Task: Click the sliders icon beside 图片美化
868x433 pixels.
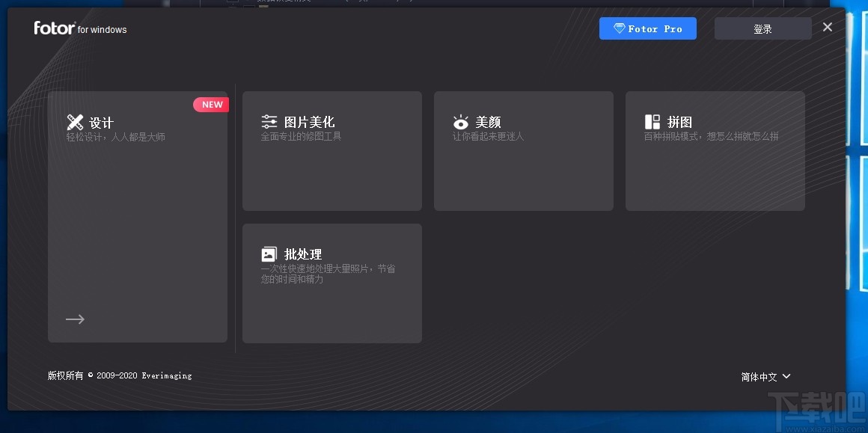Action: coord(269,121)
